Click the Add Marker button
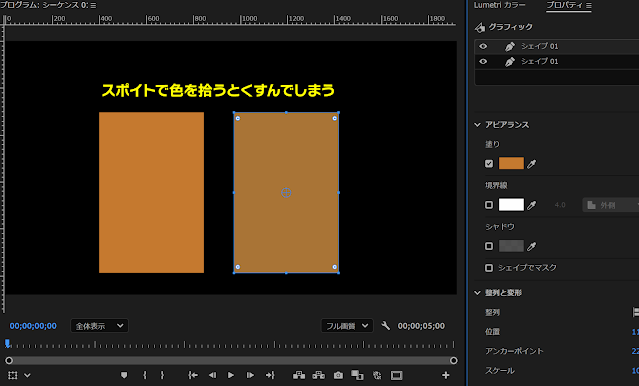The width and height of the screenshot is (639, 386). click(x=124, y=375)
